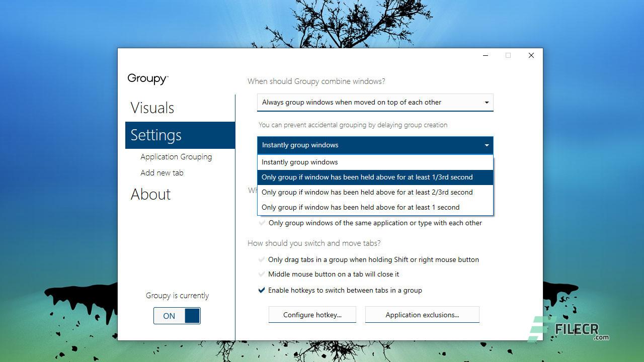The image size is (644, 362).
Task: Click the 'Groupy is currently' label
Action: coord(177,296)
